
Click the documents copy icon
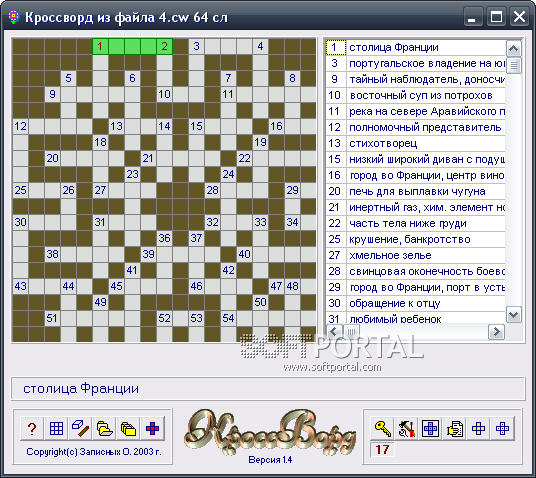(454, 428)
